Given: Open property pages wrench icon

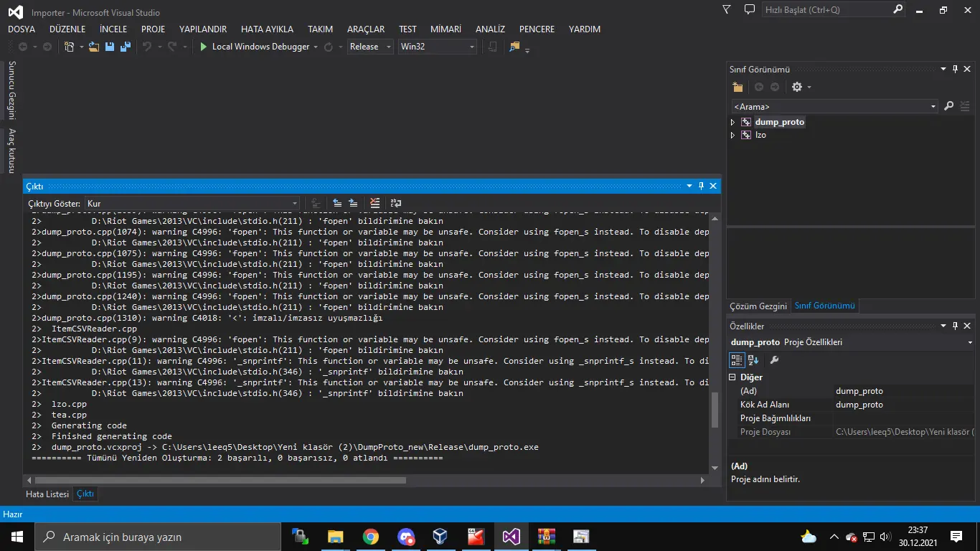Looking at the screenshot, I should (x=774, y=359).
